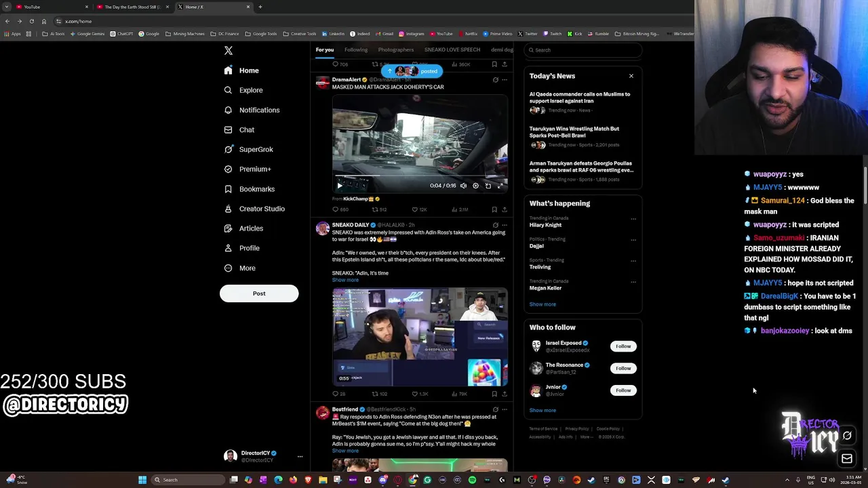Open Creator Studio in the sidebar
Viewport: 868px width, 488px height.
[254, 209]
